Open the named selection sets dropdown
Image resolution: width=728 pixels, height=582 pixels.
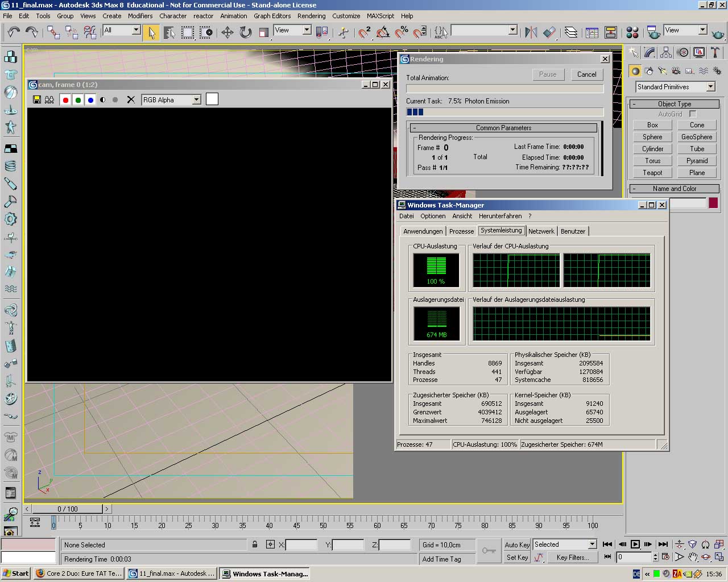coord(512,30)
